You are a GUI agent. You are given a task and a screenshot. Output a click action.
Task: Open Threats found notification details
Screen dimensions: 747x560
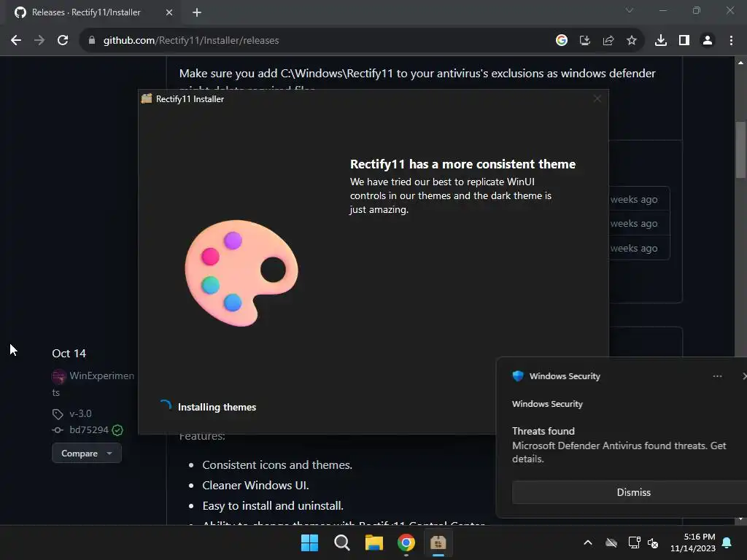[x=619, y=446]
